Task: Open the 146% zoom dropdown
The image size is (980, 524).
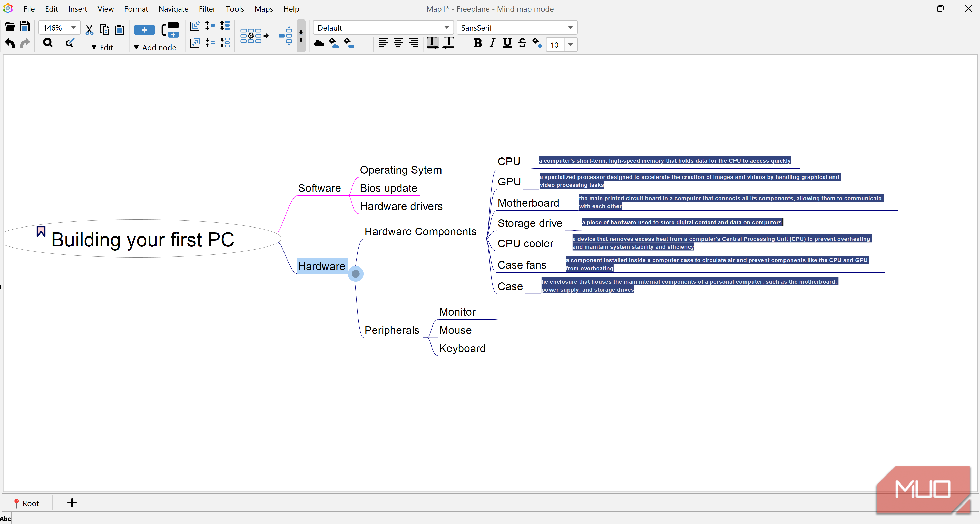Action: coord(73,27)
